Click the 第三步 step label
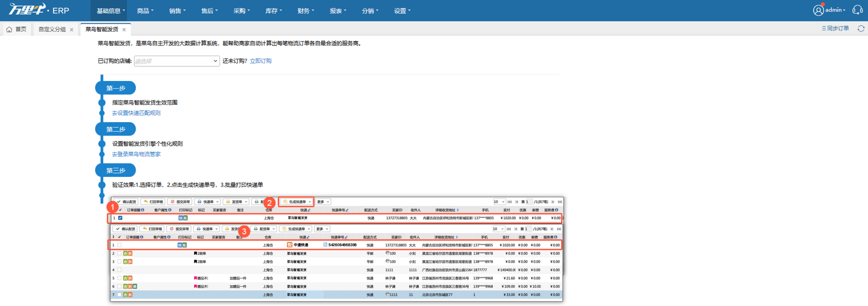868x306 pixels. (116, 170)
